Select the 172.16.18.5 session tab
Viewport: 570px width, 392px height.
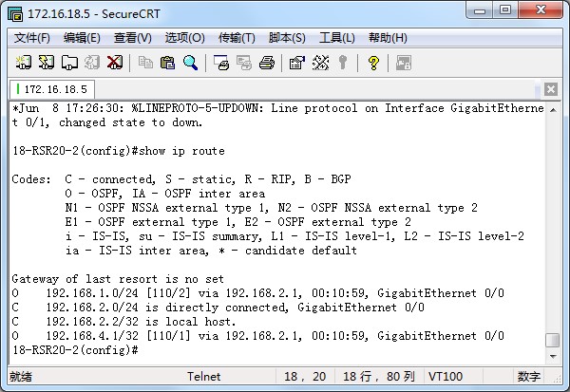click(x=52, y=88)
